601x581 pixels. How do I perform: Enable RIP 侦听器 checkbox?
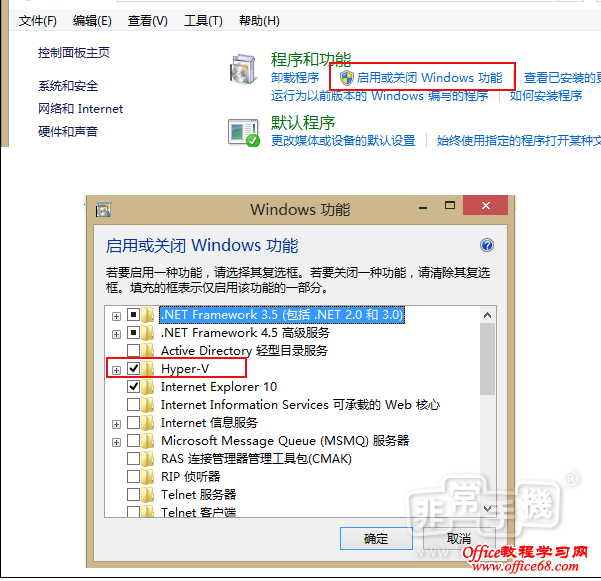pyautogui.click(x=133, y=476)
